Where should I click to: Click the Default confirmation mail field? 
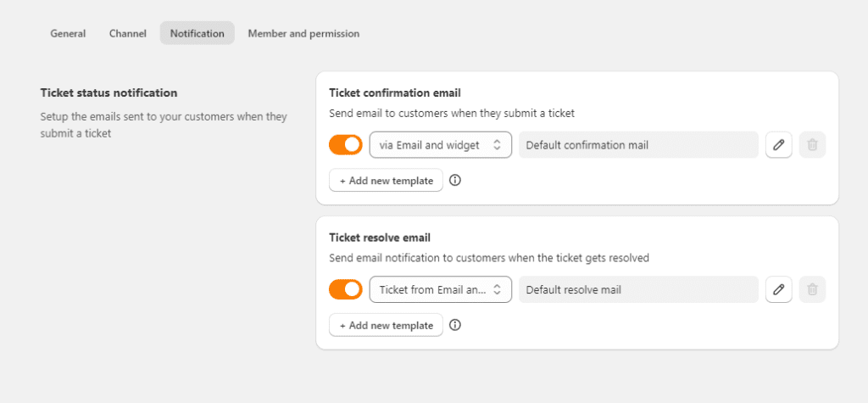pos(638,145)
